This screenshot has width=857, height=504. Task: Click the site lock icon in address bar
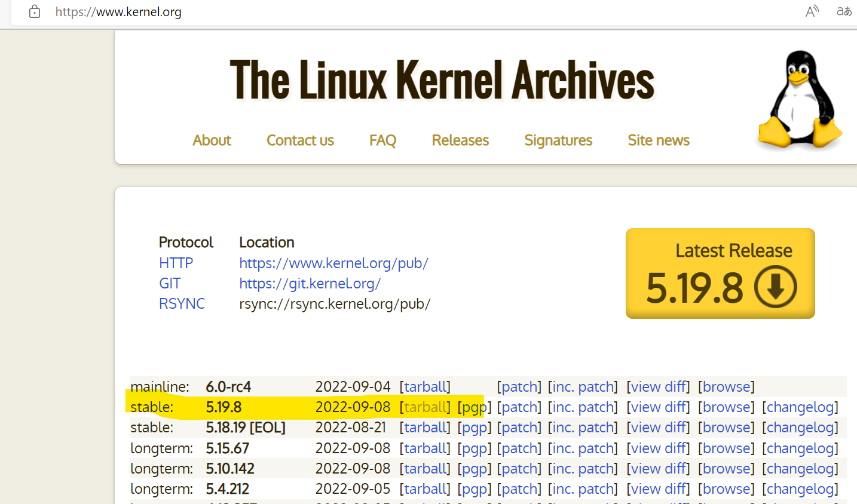[35, 11]
